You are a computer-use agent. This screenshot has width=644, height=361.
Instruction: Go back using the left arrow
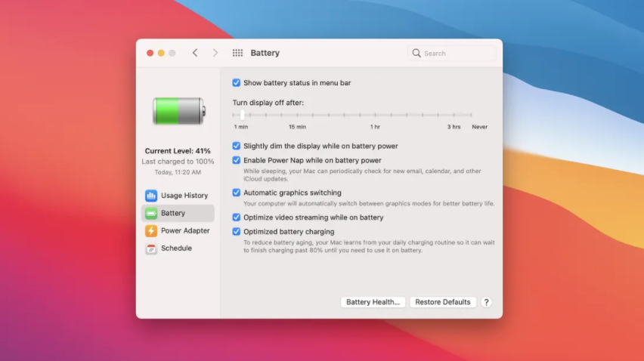click(195, 53)
